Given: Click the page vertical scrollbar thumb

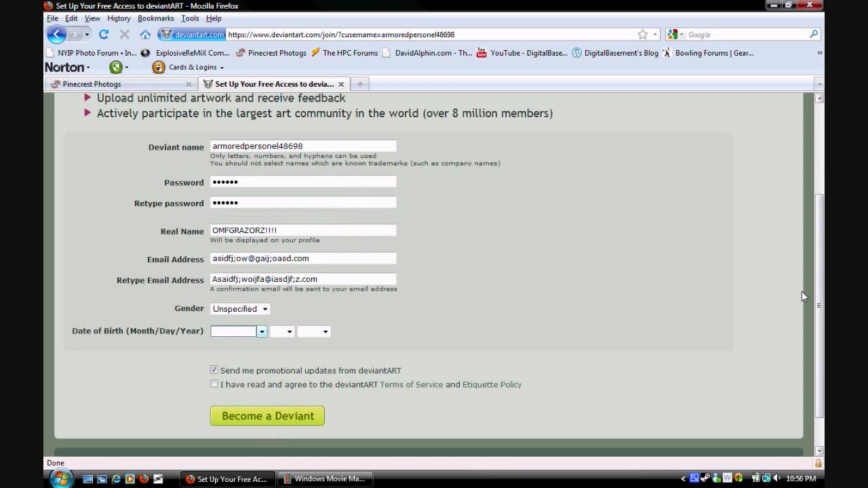Looking at the screenshot, I should (819, 305).
